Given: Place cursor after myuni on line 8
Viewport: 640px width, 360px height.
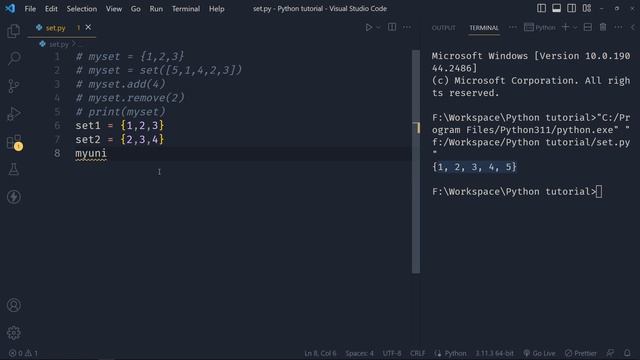Looking at the screenshot, I should pyautogui.click(x=107, y=153).
